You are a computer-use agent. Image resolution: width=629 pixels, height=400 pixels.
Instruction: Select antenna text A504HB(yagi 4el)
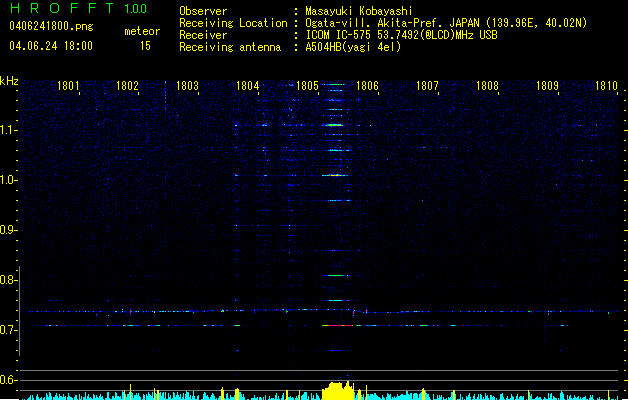(353, 47)
